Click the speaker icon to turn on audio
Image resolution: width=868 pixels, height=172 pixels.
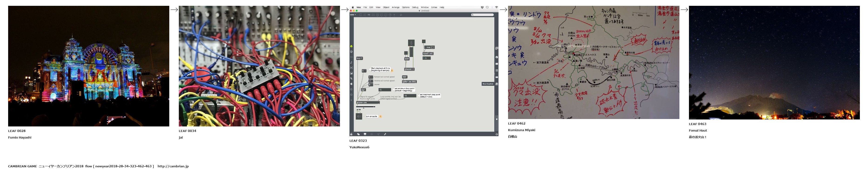click(x=359, y=116)
